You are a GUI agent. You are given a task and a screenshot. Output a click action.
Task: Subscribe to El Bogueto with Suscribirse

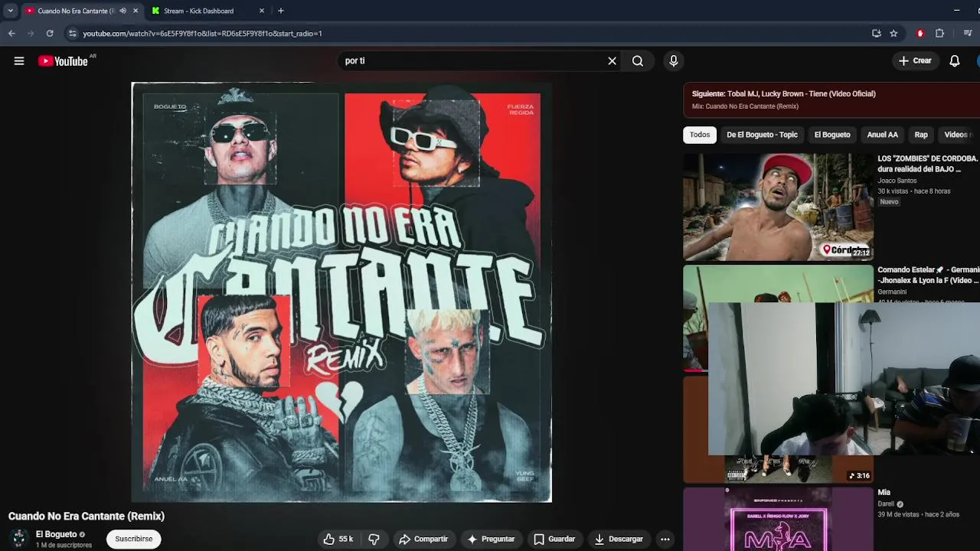coord(134,539)
